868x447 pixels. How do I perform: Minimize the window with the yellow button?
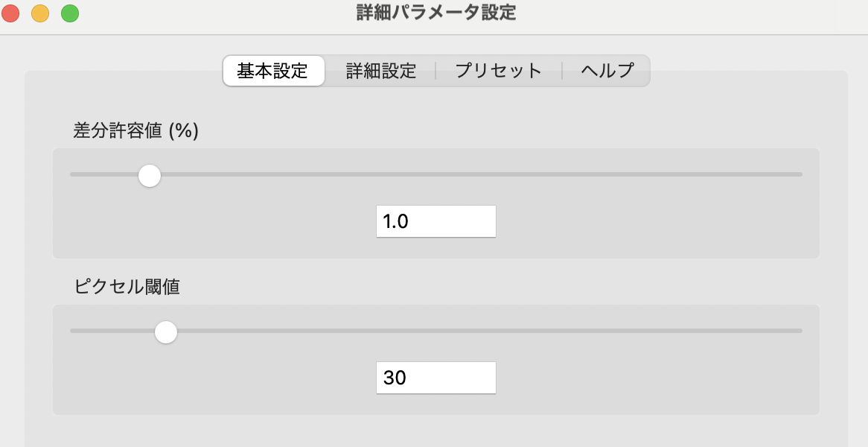pos(40,13)
